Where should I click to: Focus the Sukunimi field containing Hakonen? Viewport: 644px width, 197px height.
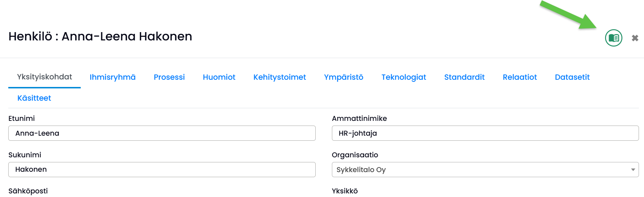click(x=162, y=170)
